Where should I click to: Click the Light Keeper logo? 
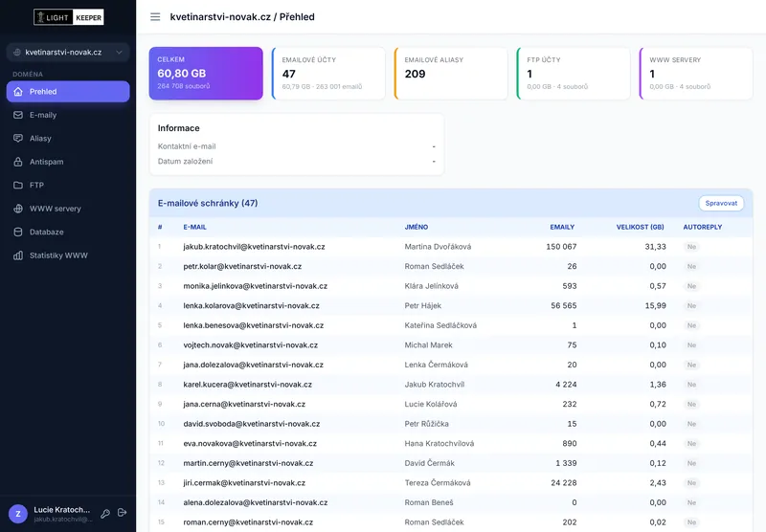[x=68, y=17]
